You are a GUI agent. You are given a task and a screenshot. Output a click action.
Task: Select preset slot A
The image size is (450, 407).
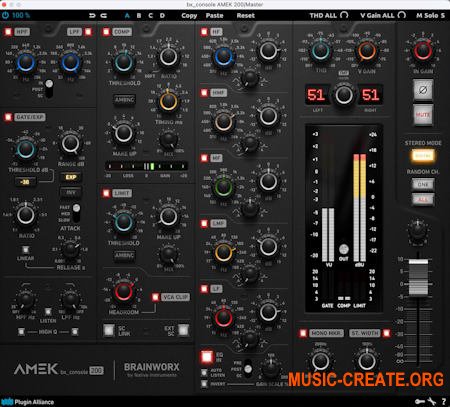click(x=127, y=15)
